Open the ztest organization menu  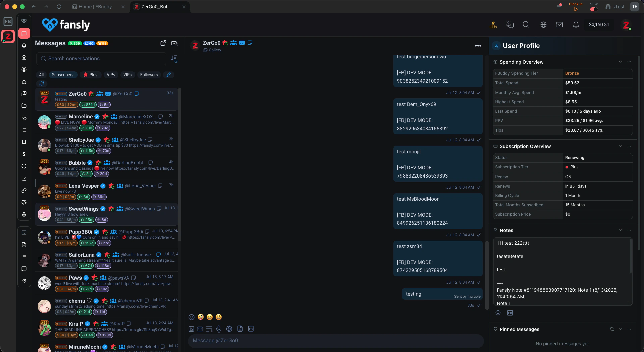(615, 7)
